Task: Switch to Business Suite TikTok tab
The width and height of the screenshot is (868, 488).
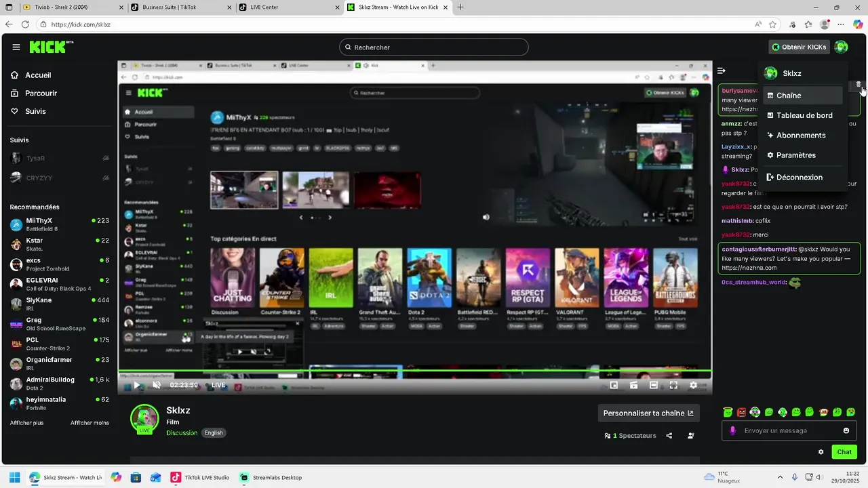Action: pyautogui.click(x=180, y=7)
